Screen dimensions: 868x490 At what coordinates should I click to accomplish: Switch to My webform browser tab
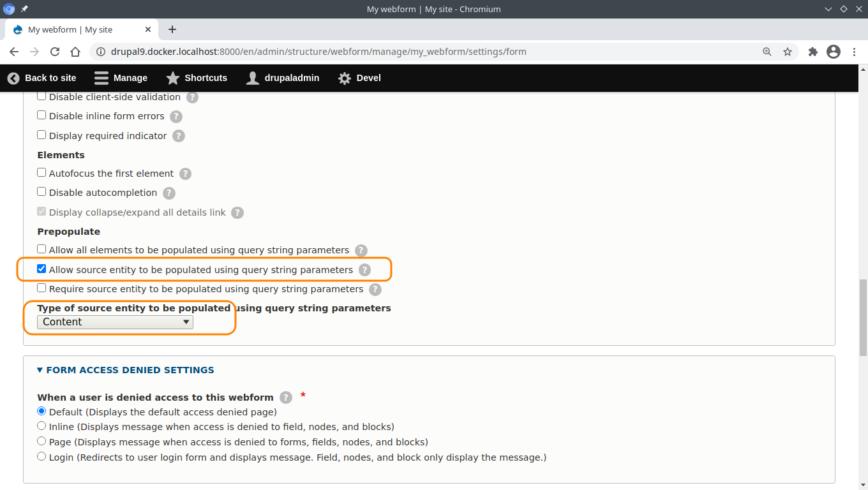pos(82,29)
